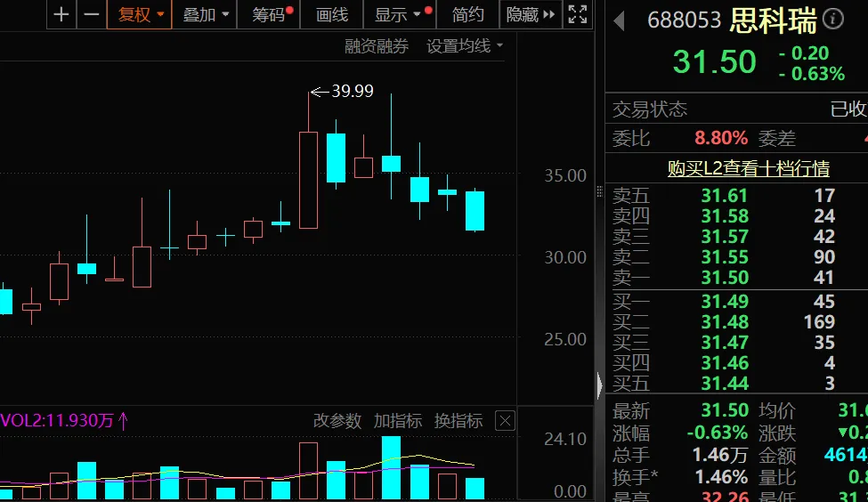Click 卖五 price 31.61
The height and width of the screenshot is (502, 868).
tap(725, 196)
